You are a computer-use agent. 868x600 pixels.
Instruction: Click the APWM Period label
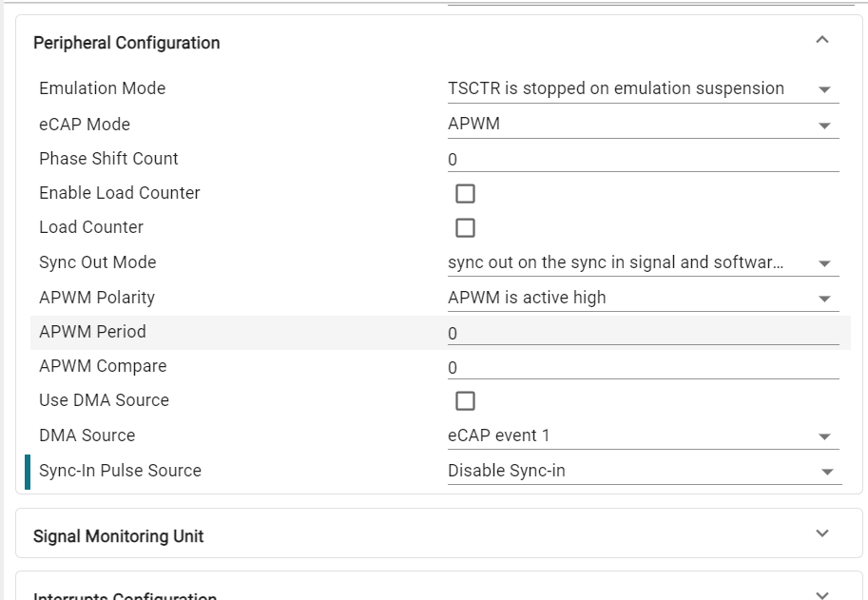[x=92, y=332]
